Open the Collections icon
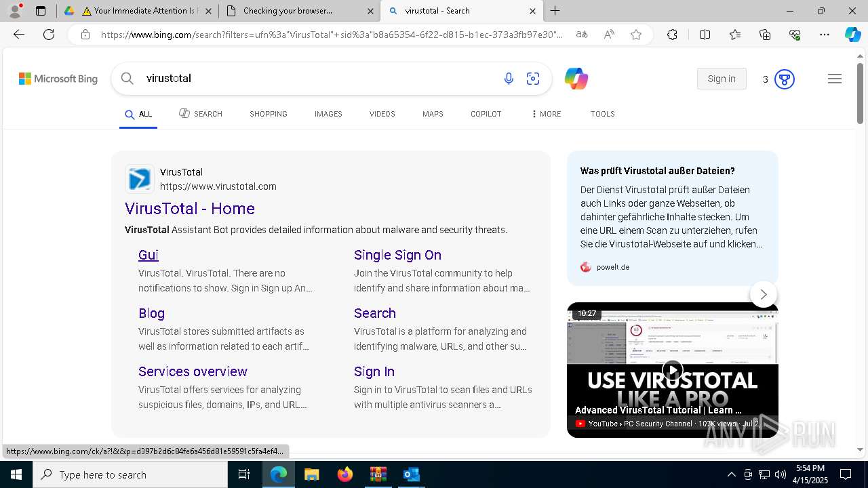Screen dimensions: 868x488 (765, 35)
